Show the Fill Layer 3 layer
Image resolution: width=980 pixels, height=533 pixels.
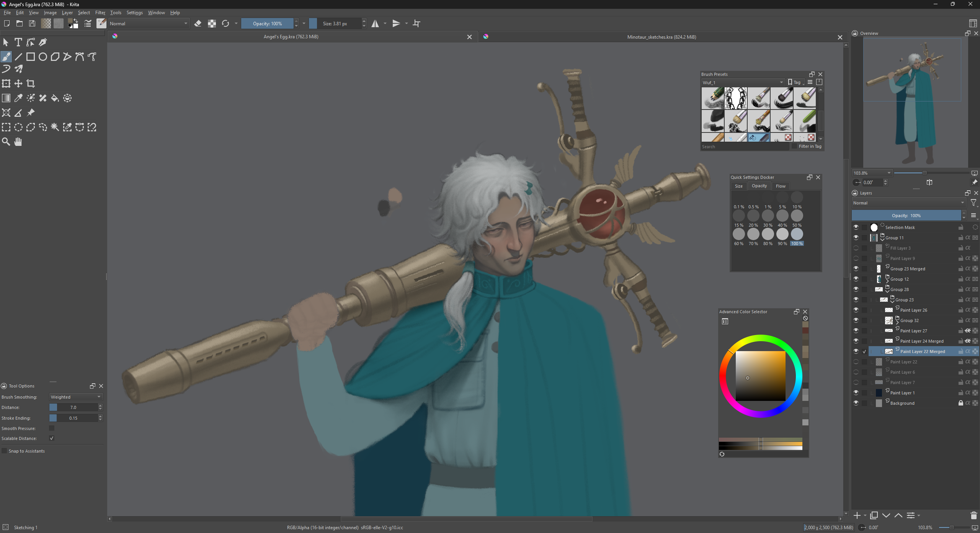point(856,248)
